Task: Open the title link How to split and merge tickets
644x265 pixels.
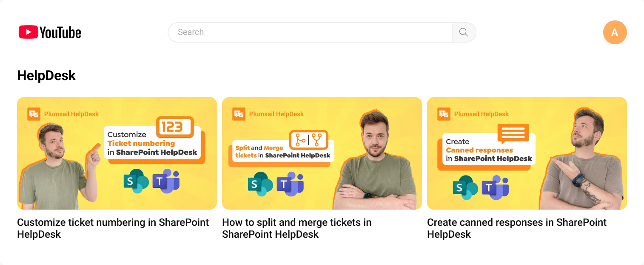Action: tap(296, 228)
